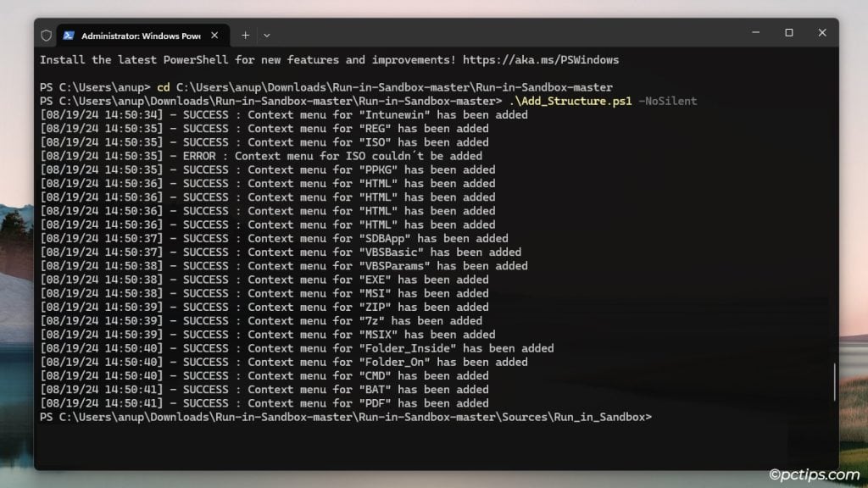Click the PowerShell icon on the active tab

(67, 35)
